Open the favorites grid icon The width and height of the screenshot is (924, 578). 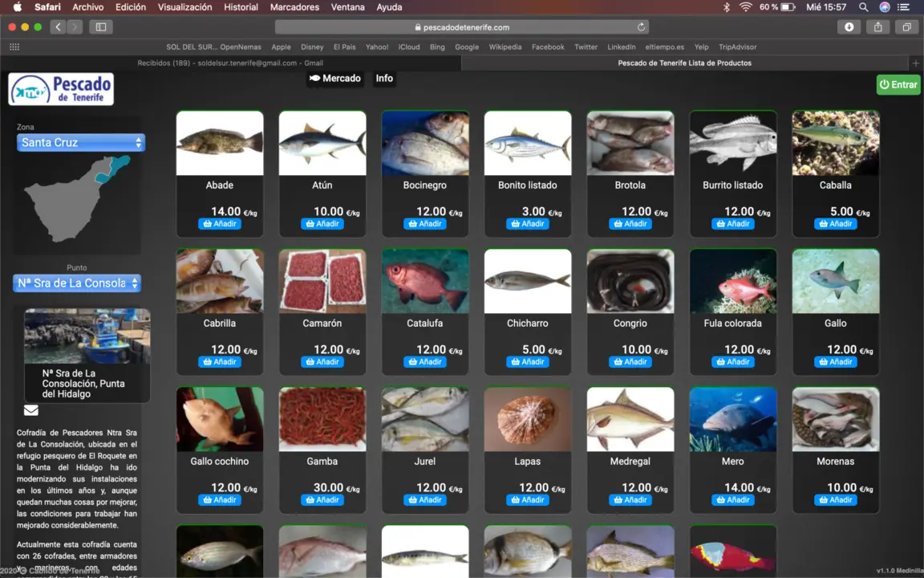coord(14,47)
